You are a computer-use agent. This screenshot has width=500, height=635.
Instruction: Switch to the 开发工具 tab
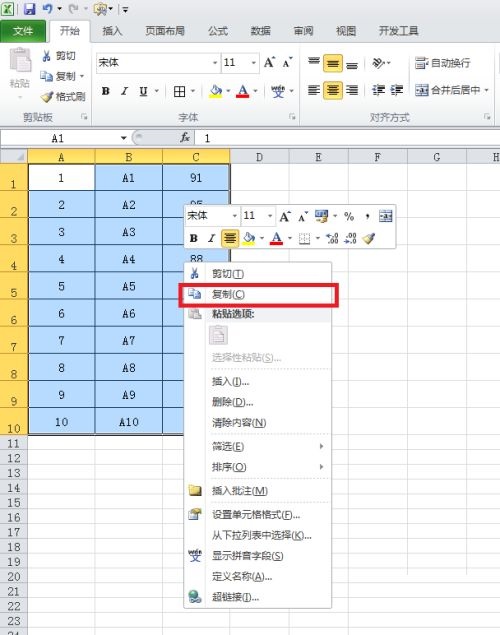398,31
